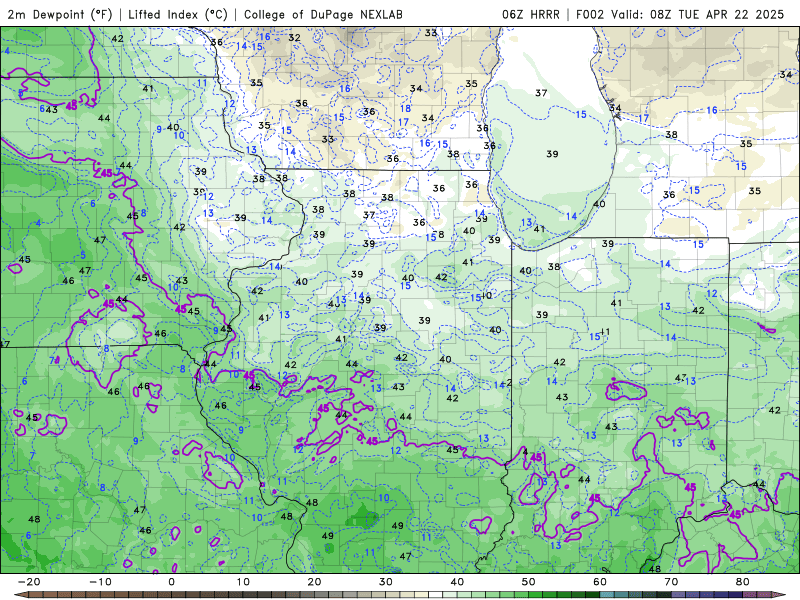Click dewpoint value "37" over northern Lake Michigan
The image size is (800, 600).
click(541, 93)
